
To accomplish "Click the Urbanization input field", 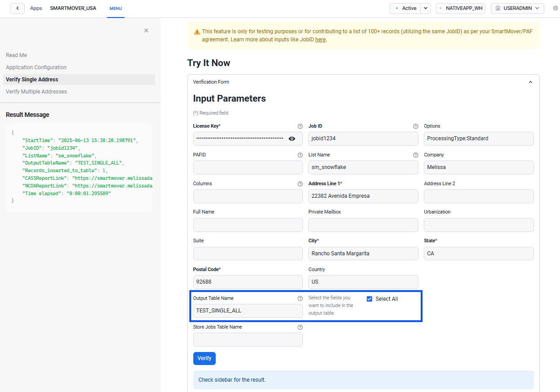I will click(479, 225).
